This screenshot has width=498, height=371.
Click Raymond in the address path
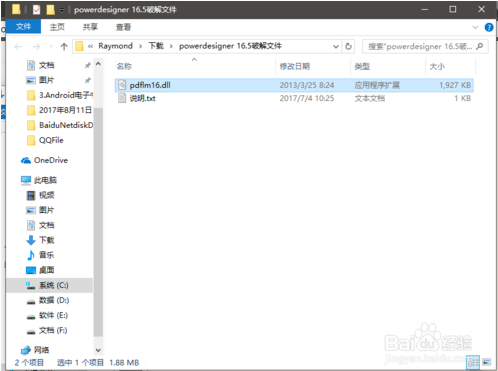(x=115, y=46)
